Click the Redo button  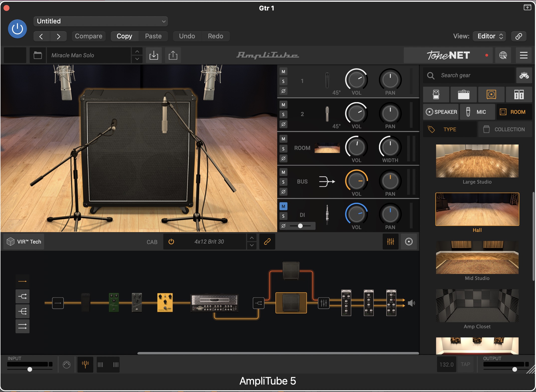coord(215,36)
